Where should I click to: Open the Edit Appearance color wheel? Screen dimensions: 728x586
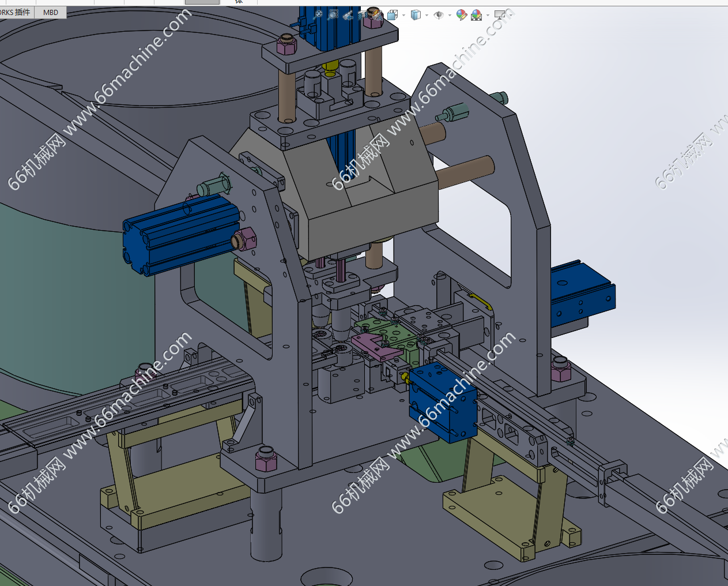pyautogui.click(x=461, y=15)
